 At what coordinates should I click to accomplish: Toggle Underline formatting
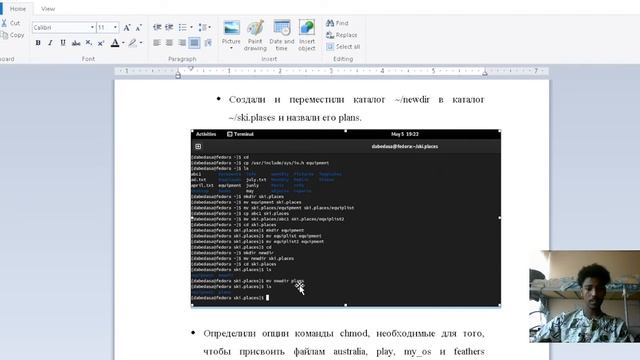click(x=63, y=42)
